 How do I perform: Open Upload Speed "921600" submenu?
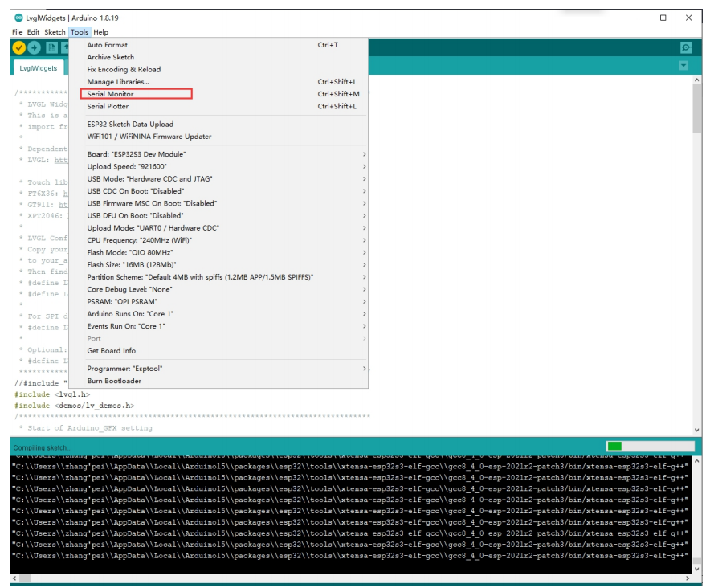pos(225,166)
